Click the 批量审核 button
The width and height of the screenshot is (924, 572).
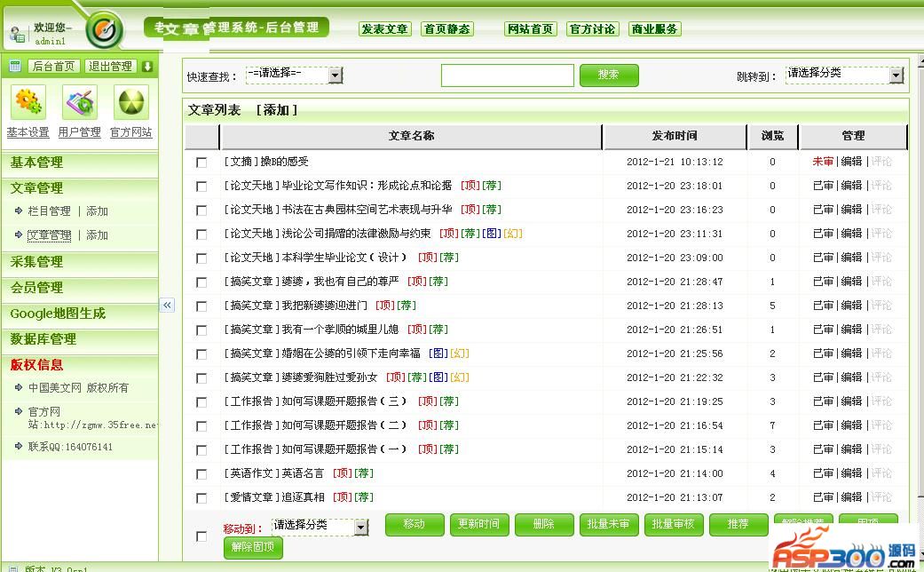[x=674, y=524]
